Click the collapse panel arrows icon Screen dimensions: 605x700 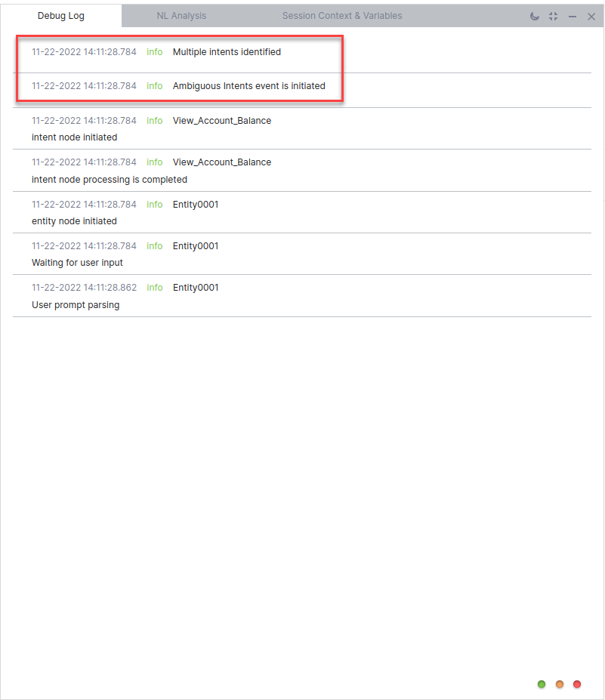(554, 16)
